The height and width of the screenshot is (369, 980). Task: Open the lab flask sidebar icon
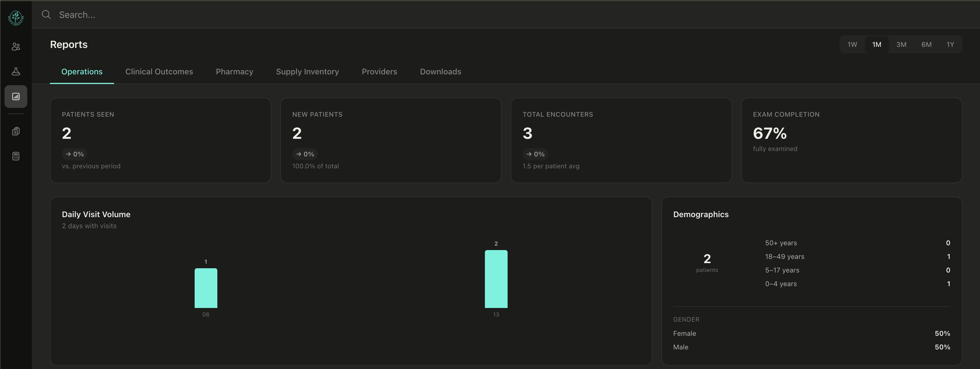[16, 72]
